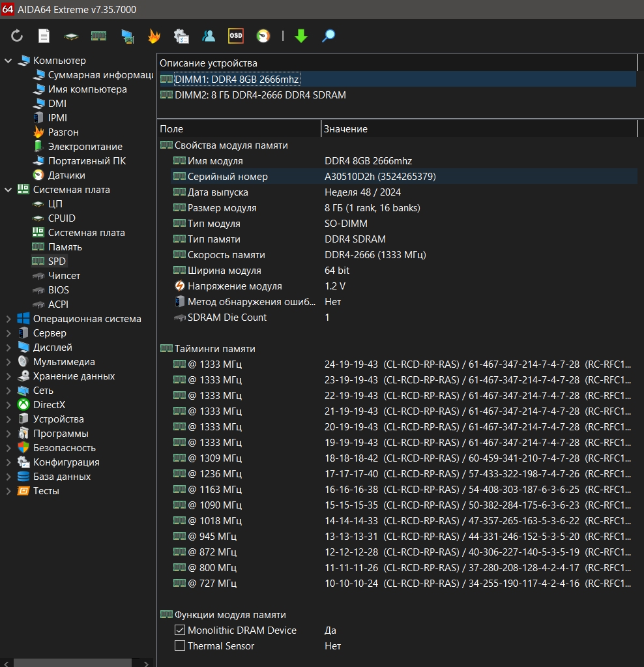Click the Refresh toolbar icon
The image size is (644, 667).
click(16, 36)
